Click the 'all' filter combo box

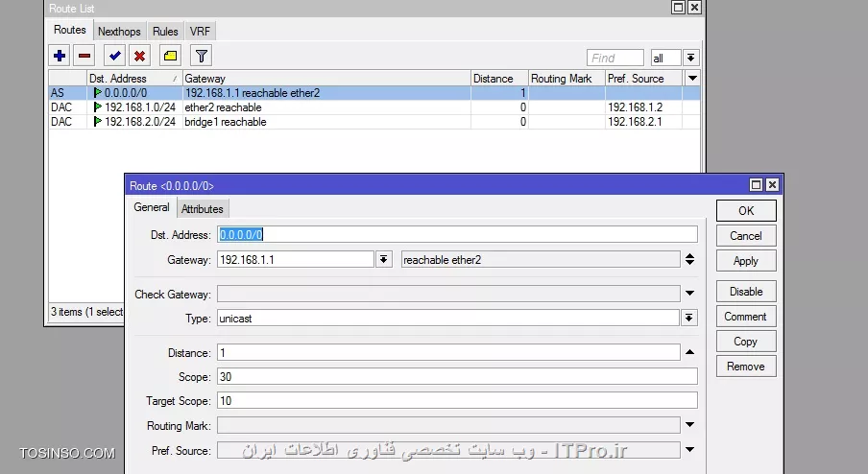tap(666, 59)
